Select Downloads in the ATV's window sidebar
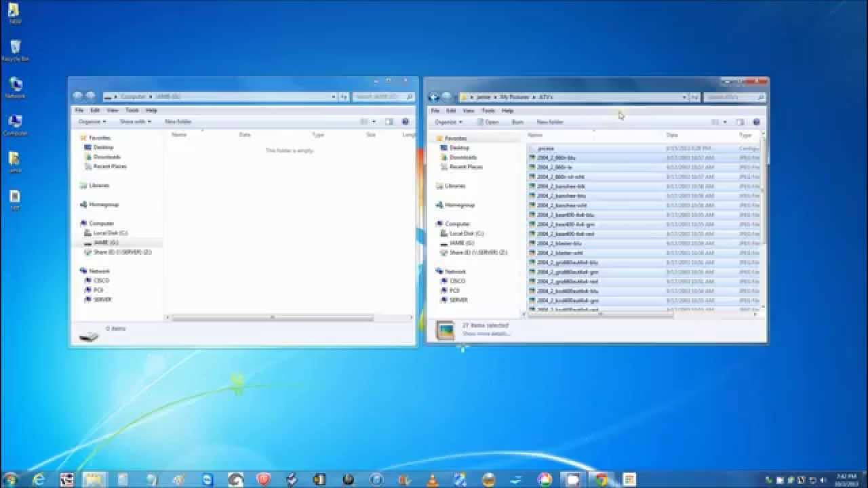This screenshot has width=868, height=488. 463,157
